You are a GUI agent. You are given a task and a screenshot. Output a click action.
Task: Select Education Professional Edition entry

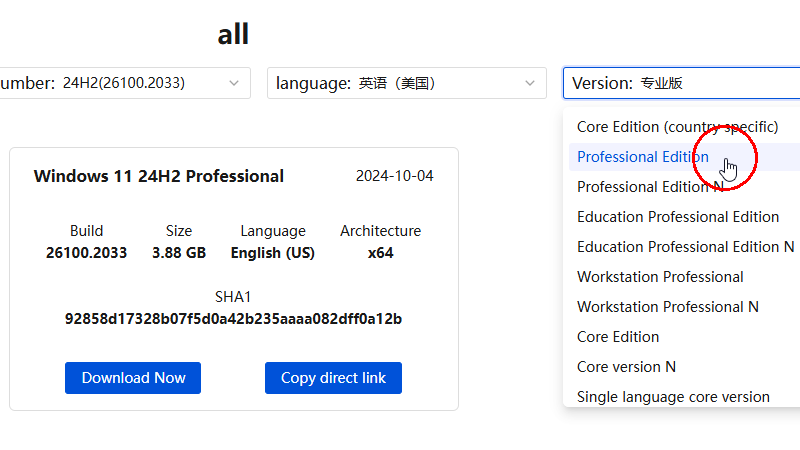[677, 217]
